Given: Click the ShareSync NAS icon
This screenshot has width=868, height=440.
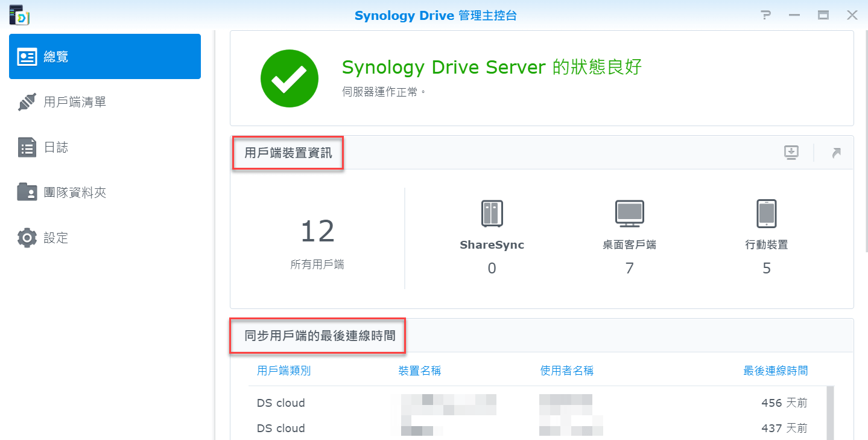Looking at the screenshot, I should pyautogui.click(x=492, y=214).
